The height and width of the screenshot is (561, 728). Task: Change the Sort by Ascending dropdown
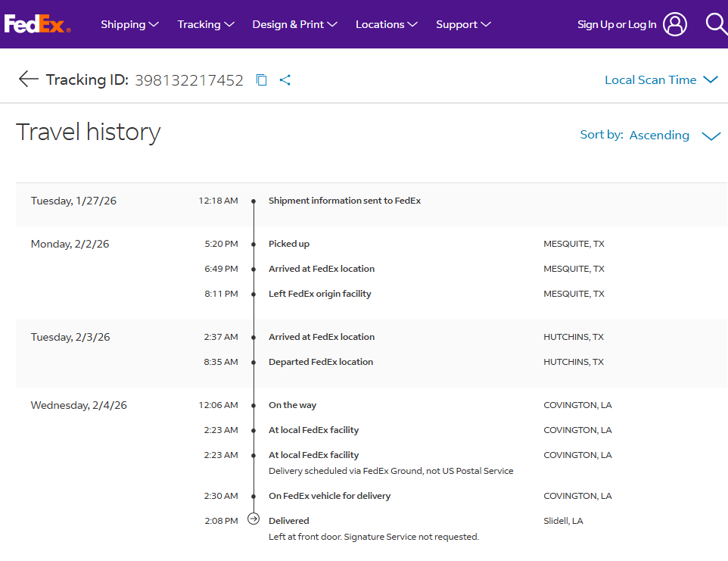(x=650, y=136)
